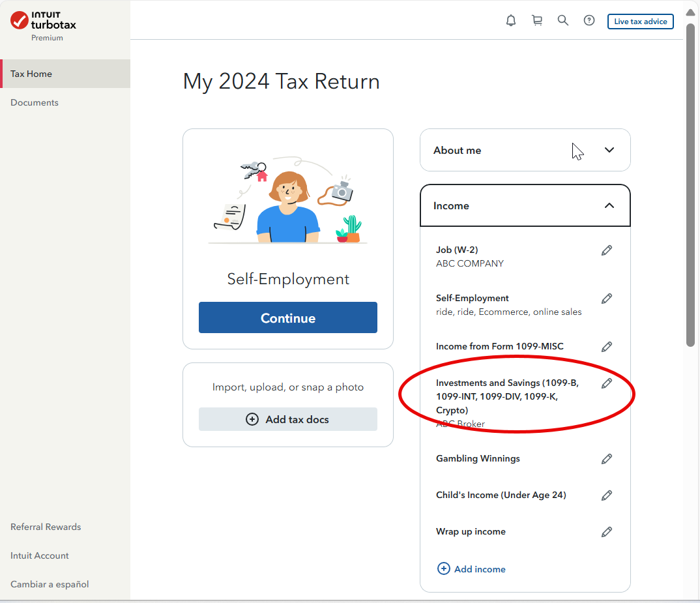Click the Child's Income edit pencil
This screenshot has width=700, height=603.
(x=607, y=495)
